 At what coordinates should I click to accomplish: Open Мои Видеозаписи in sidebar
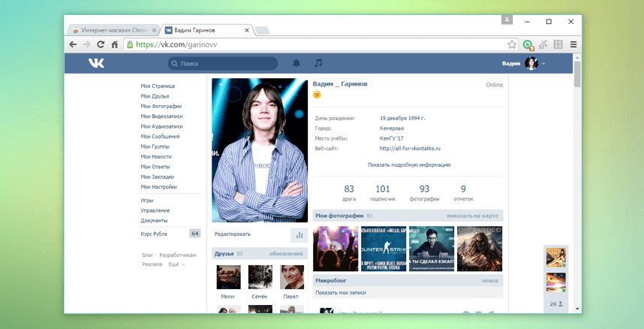coord(161,116)
